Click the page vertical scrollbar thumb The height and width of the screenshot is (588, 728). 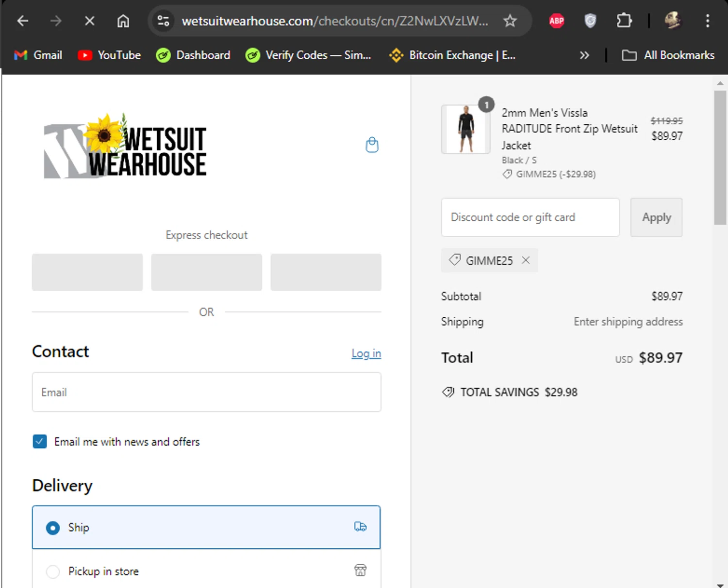click(x=720, y=158)
